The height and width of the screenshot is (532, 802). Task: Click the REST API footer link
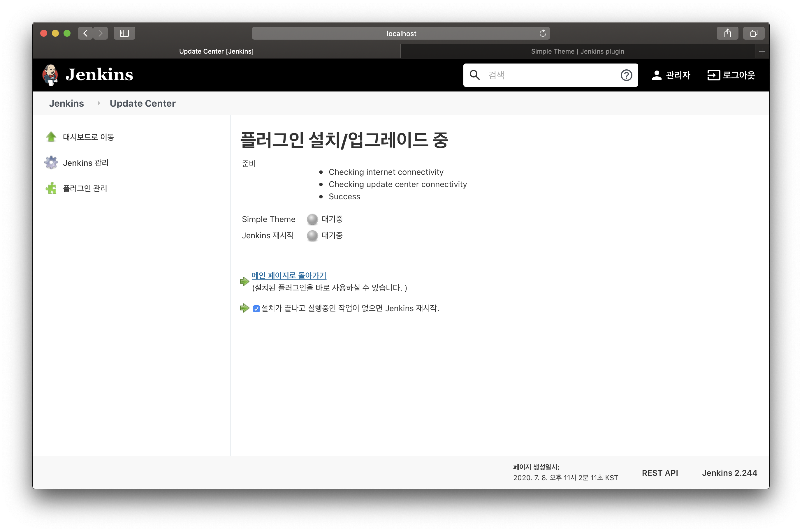coord(659,473)
